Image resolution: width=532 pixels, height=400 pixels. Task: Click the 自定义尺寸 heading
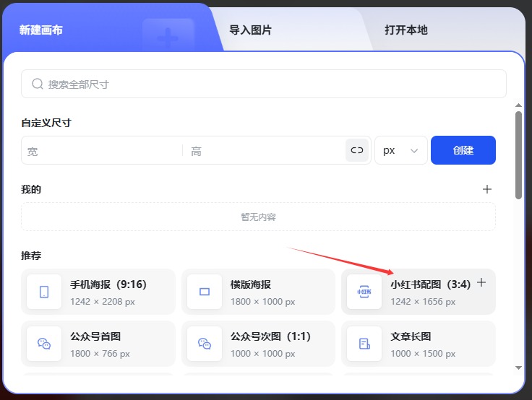coord(46,123)
